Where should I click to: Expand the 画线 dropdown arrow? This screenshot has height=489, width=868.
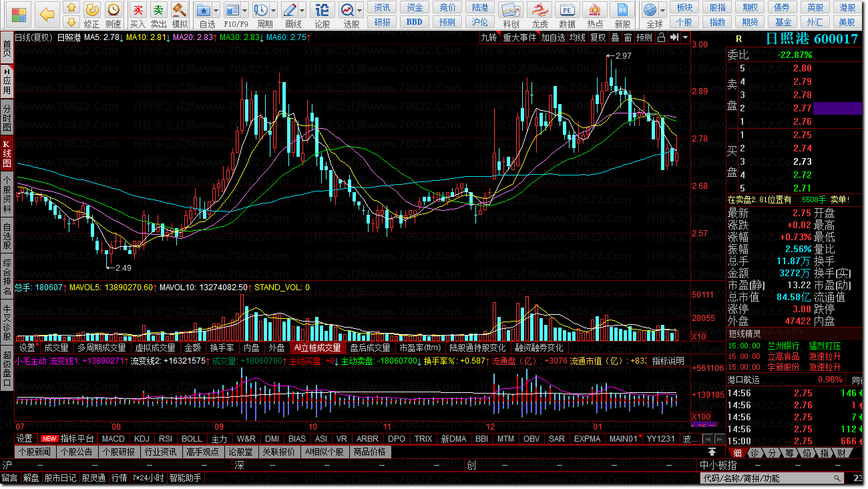pyautogui.click(x=302, y=11)
